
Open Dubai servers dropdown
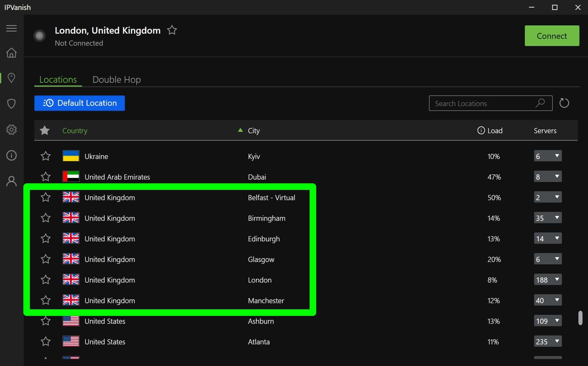tap(548, 177)
